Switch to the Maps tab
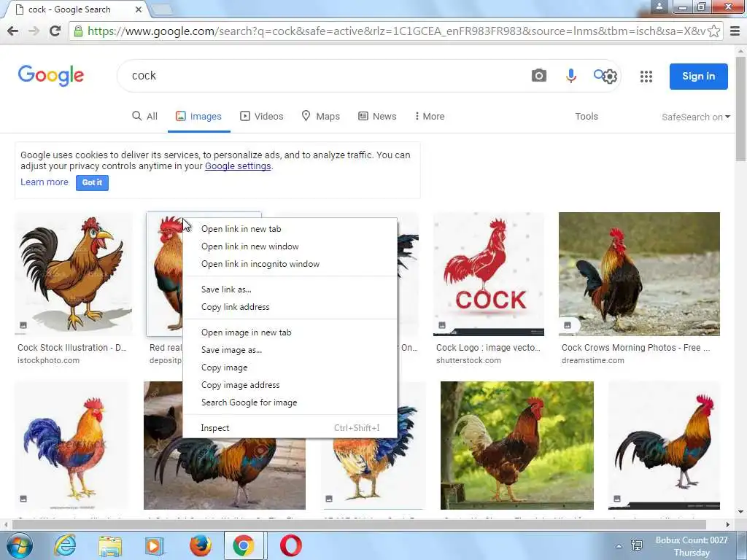This screenshot has width=747, height=560. [321, 116]
